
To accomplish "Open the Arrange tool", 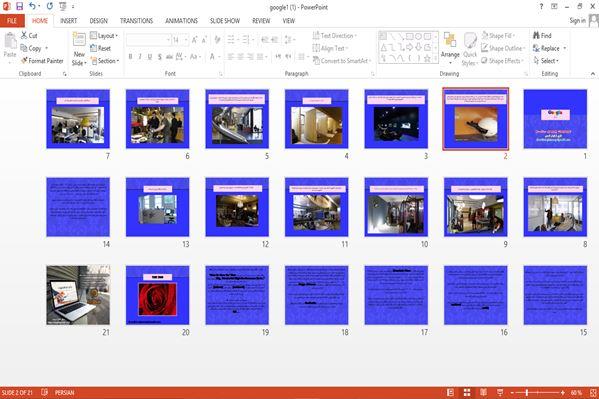I will (x=450, y=47).
